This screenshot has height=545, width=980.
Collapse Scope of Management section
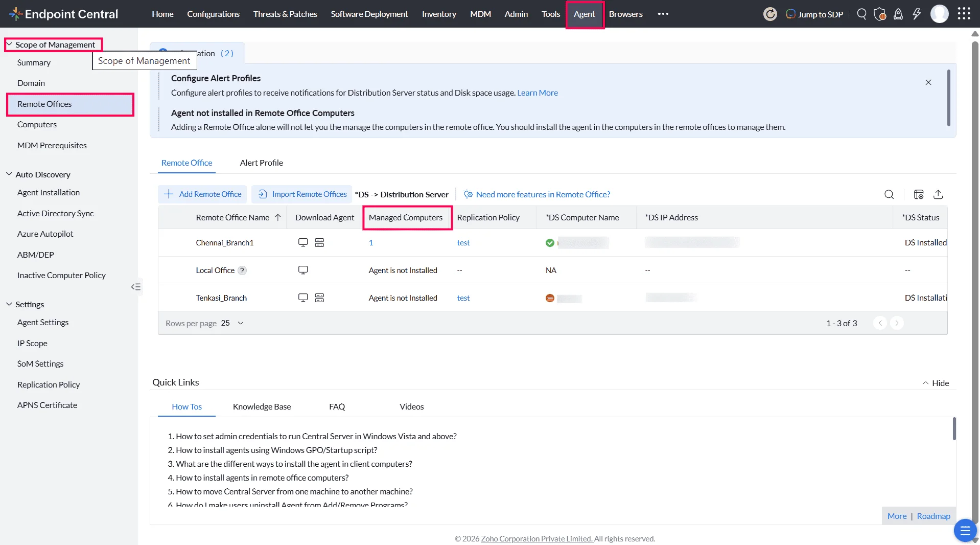coord(9,44)
